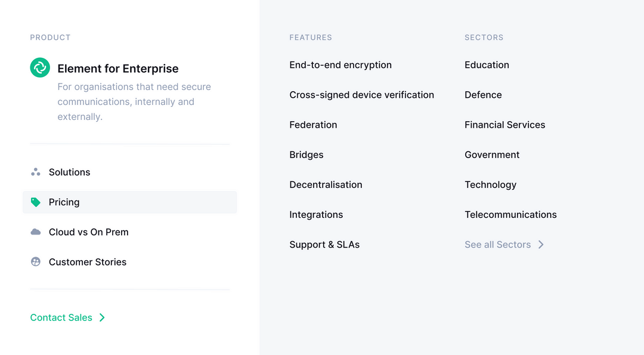This screenshot has height=355, width=644.
Task: Click the cloud icon beside Cloud vs On Prem
Action: [36, 232]
